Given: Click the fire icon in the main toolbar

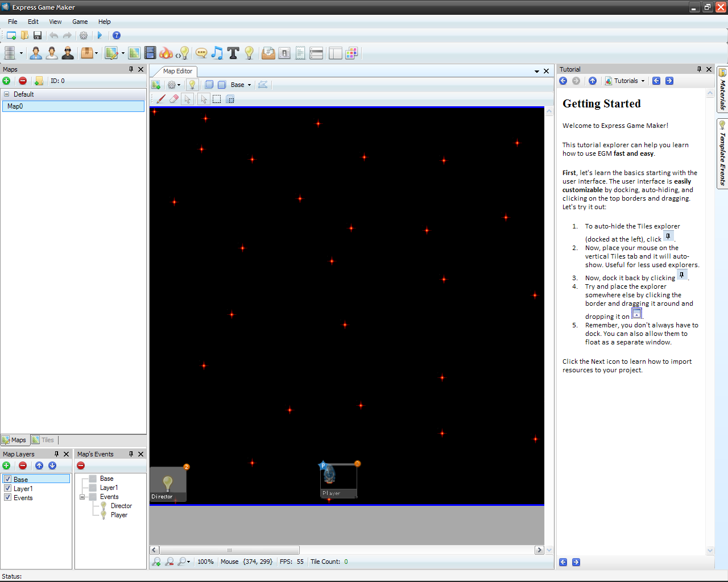Looking at the screenshot, I should pos(166,53).
